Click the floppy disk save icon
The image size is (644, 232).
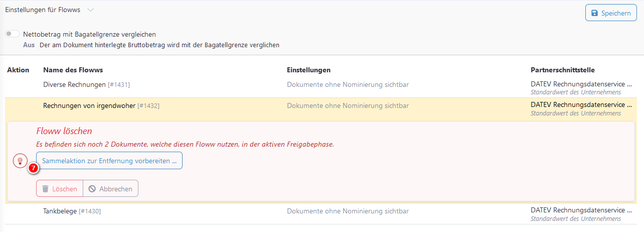594,13
